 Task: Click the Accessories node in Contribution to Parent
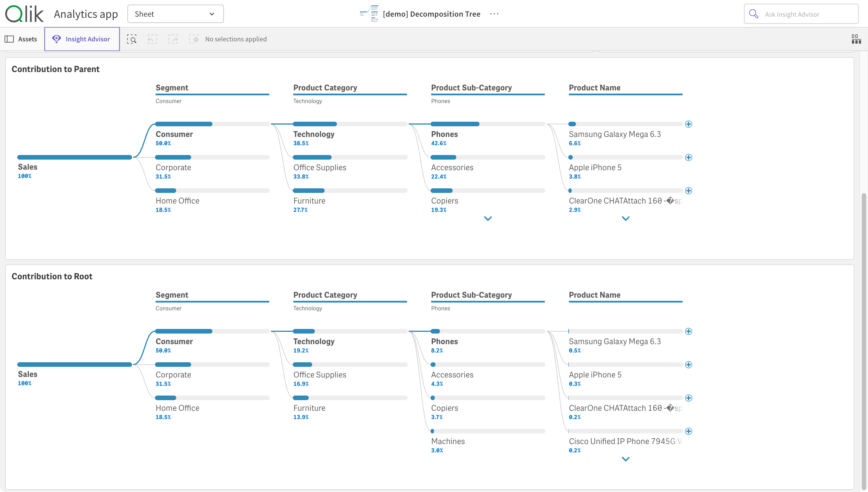tap(452, 167)
